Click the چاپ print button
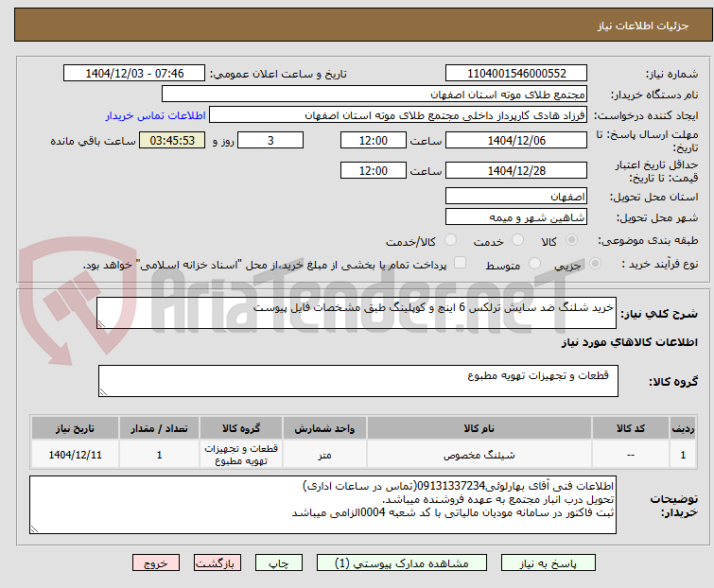The width and height of the screenshot is (714, 588). pos(279,563)
